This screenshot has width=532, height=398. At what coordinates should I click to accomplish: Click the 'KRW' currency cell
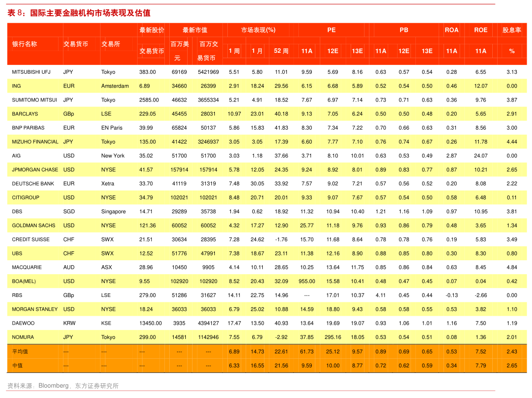pos(69,323)
